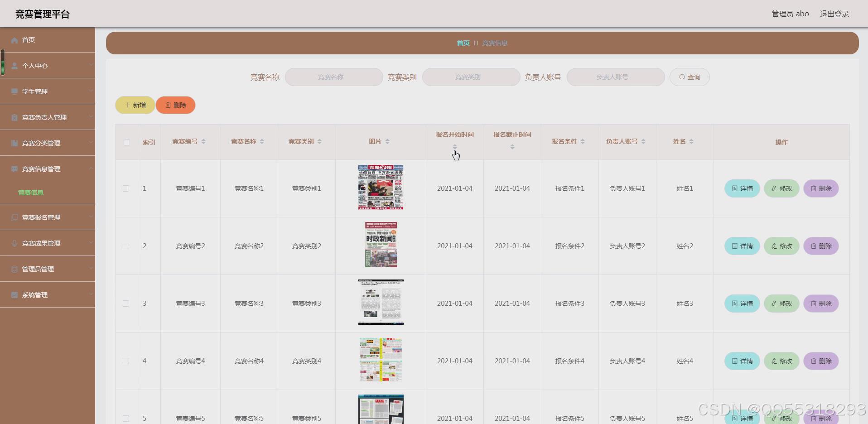Expand the 竞赛报名管理 menu chevron
Viewport: 868px width, 424px height.
click(x=91, y=217)
